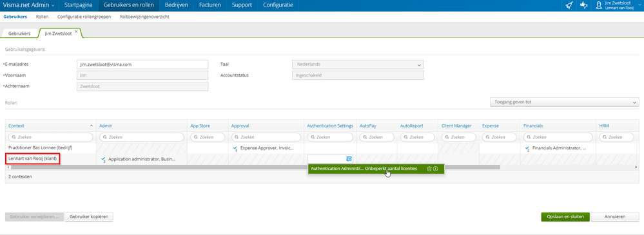Image resolution: width=644 pixels, height=235 pixels.
Task: Click the lookup icon in Authentication Settings cell
Action: [349, 159]
